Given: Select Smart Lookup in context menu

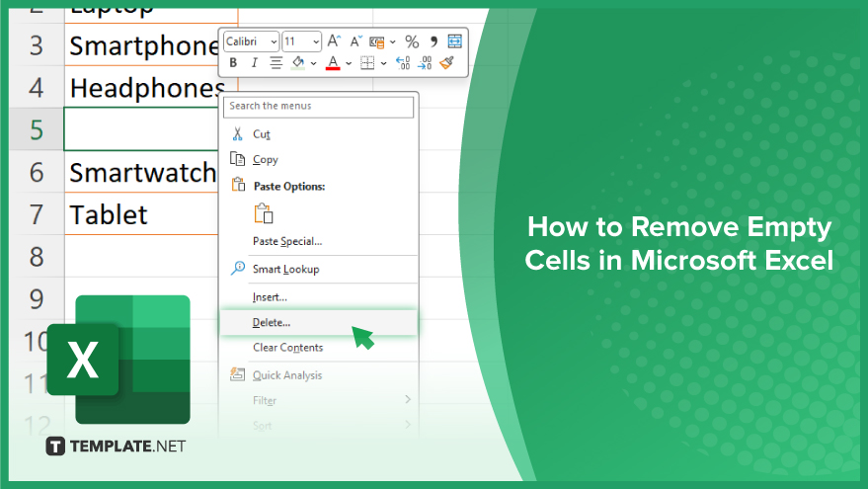Looking at the screenshot, I should pos(318,269).
